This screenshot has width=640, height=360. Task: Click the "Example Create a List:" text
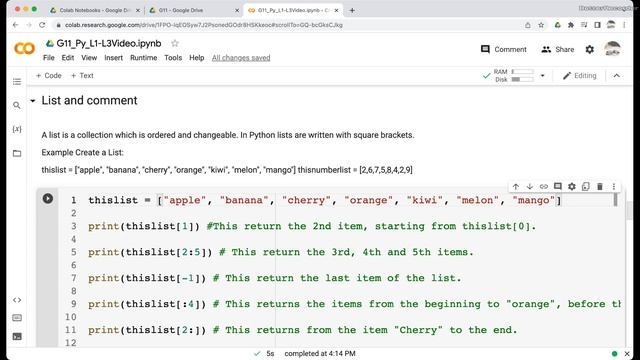point(82,153)
